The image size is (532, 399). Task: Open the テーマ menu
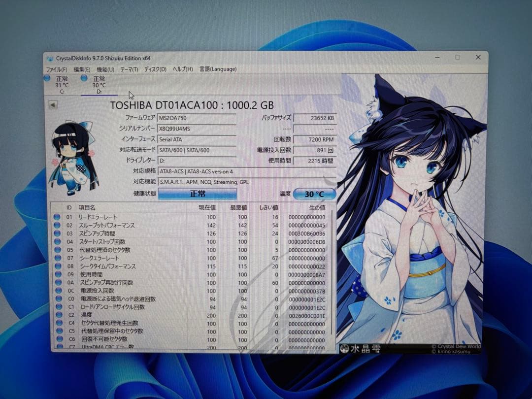(128, 69)
